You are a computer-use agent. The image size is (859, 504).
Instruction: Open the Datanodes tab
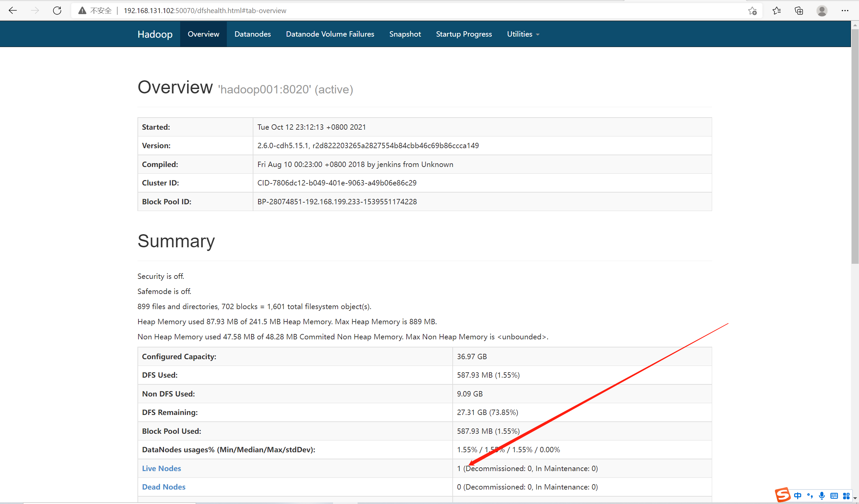coord(253,34)
